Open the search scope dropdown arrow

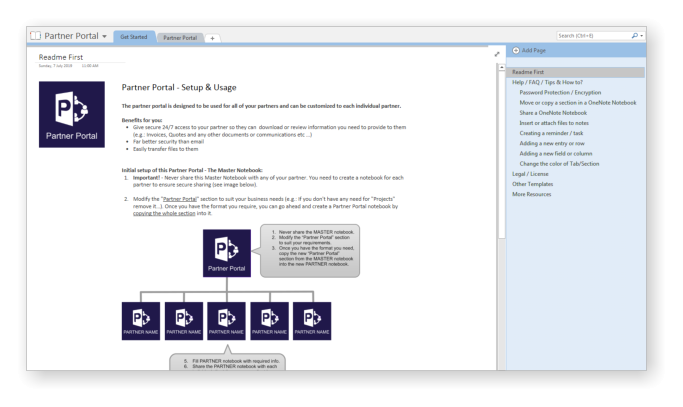coord(642,36)
